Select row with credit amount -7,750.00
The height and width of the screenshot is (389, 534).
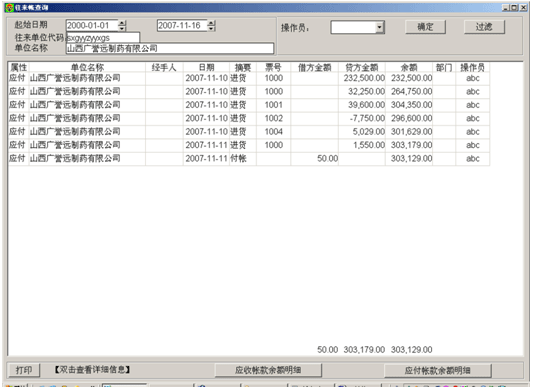point(249,118)
